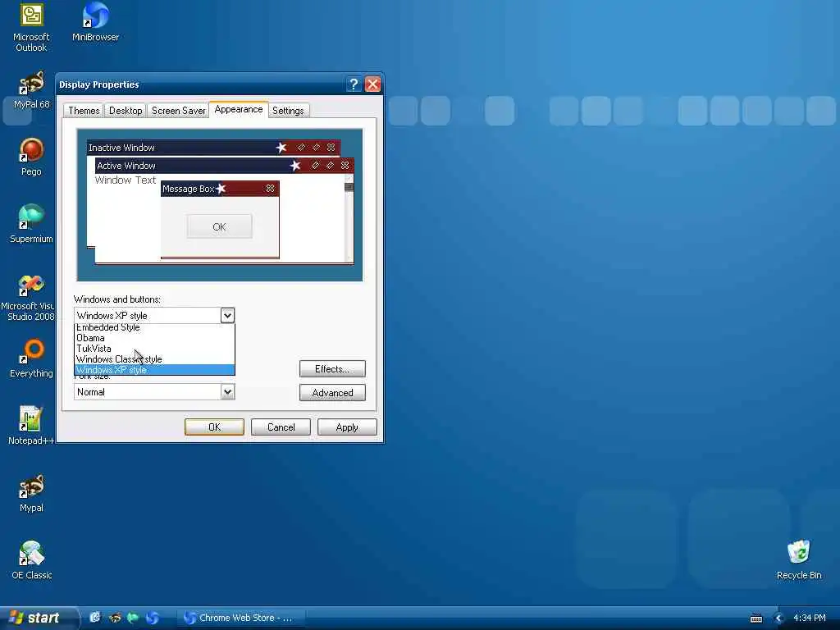Launch Mypal raccoon from quick launch bar
This screenshot has height=630, width=840.
pyautogui.click(x=115, y=618)
